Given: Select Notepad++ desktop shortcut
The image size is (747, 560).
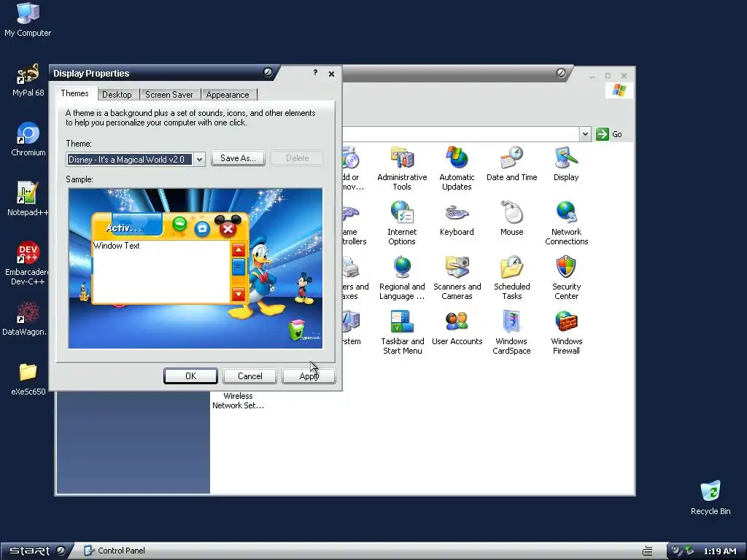Looking at the screenshot, I should tap(27, 199).
